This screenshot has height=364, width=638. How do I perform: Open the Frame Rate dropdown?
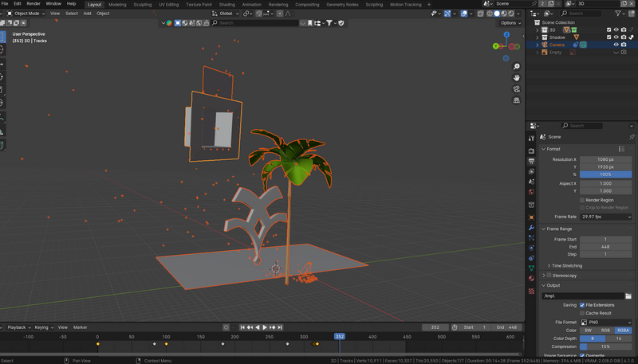605,216
